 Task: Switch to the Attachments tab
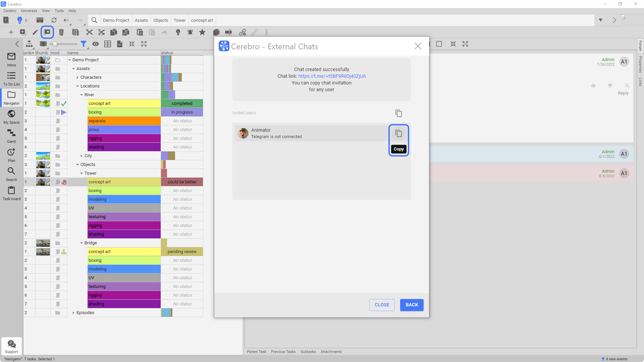331,352
